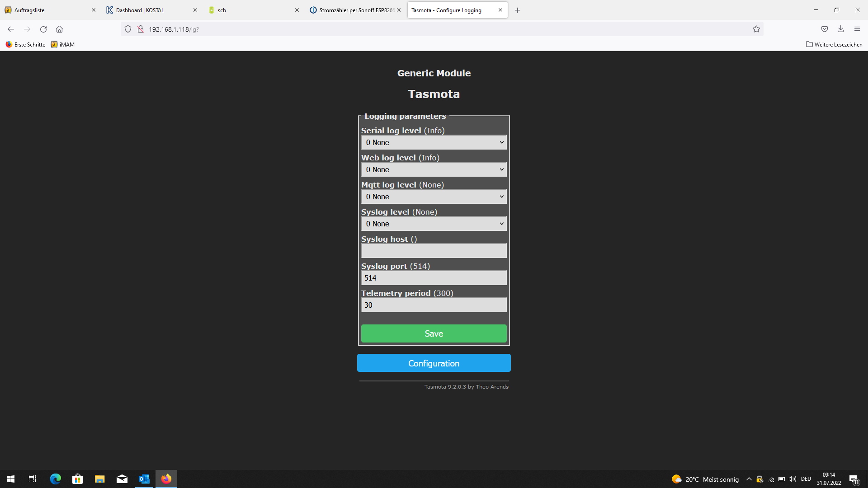Screen dimensions: 868x488
Task: Focus the Syslog host input field
Action: coord(434,251)
